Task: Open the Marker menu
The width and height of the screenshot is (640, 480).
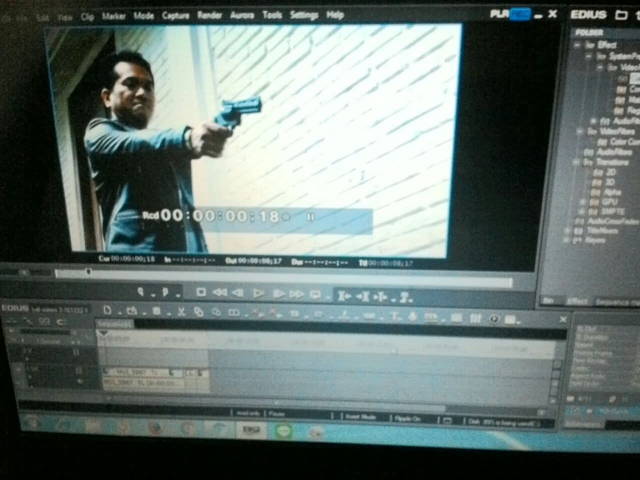Action: (113, 16)
